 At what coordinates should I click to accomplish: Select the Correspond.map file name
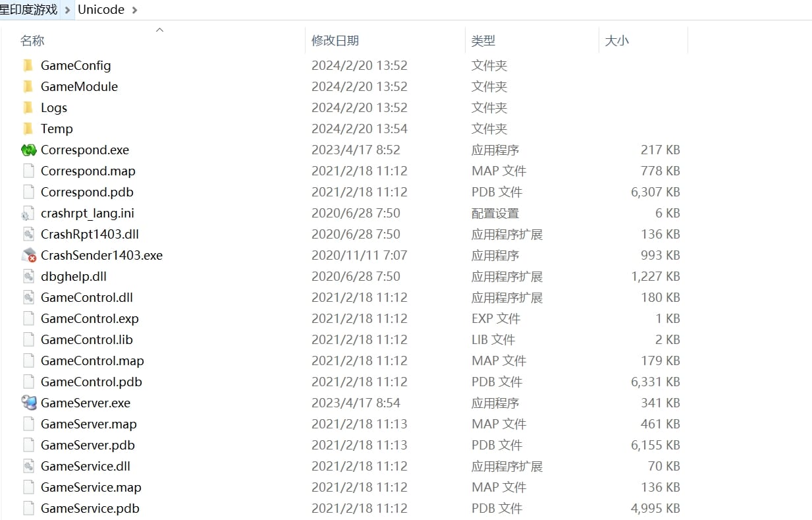tap(88, 171)
